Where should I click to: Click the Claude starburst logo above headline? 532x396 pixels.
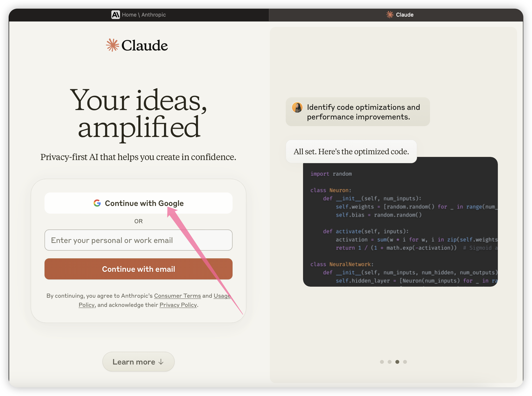click(x=112, y=45)
